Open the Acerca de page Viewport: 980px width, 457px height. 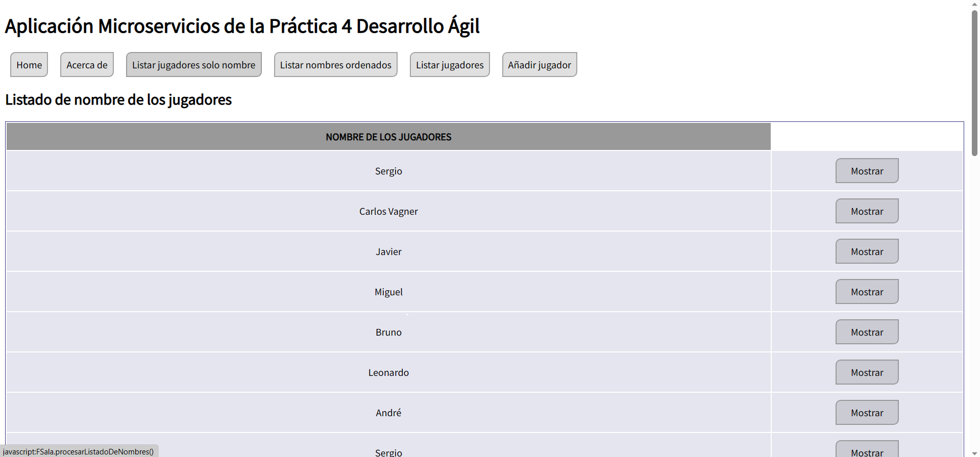point(87,65)
